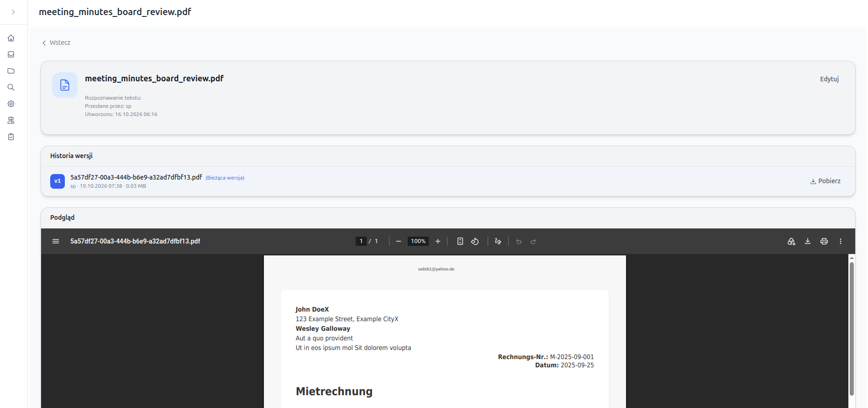This screenshot has width=868, height=408.
Task: Click the PDF page number field
Action: pos(361,241)
